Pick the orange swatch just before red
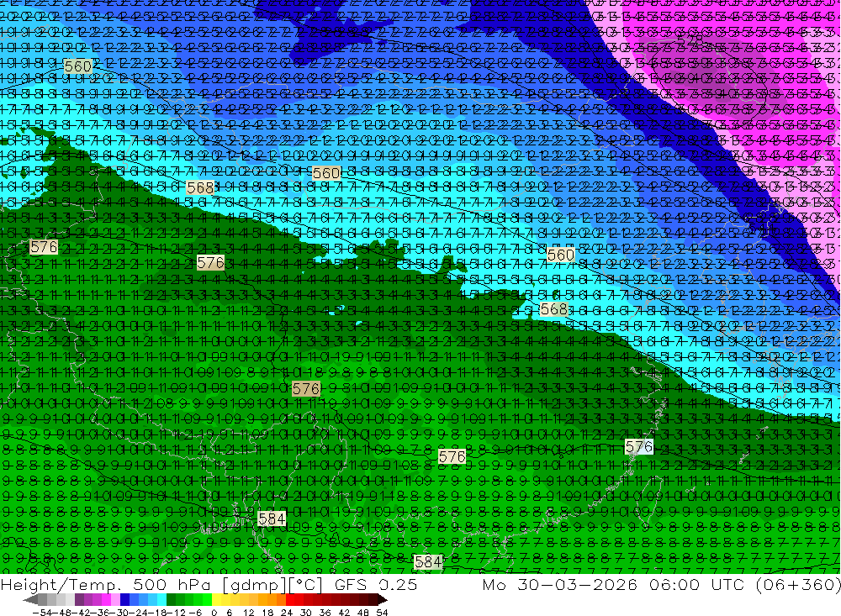This screenshot has height=616, width=841. tap(281, 600)
